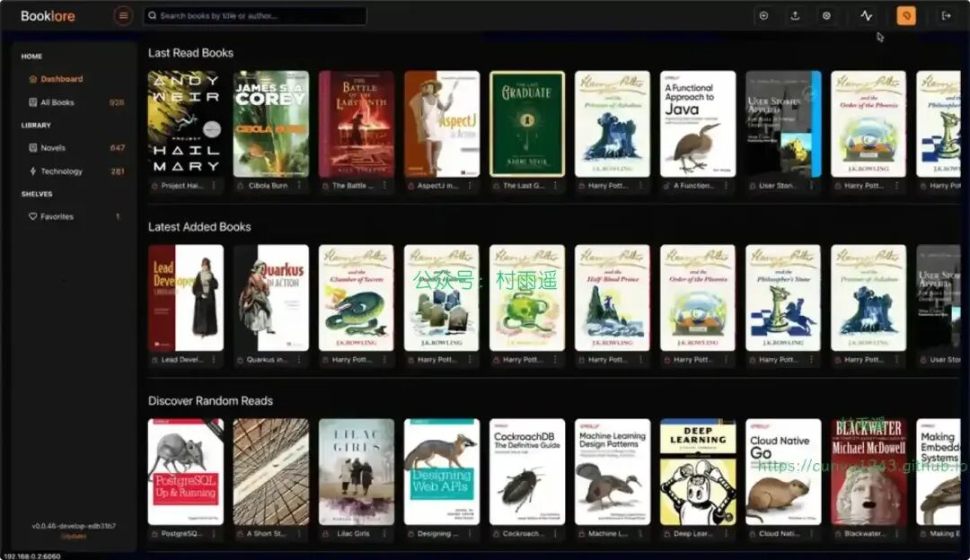
Task: Toggle the sidebar hamburger menu button
Action: (123, 15)
